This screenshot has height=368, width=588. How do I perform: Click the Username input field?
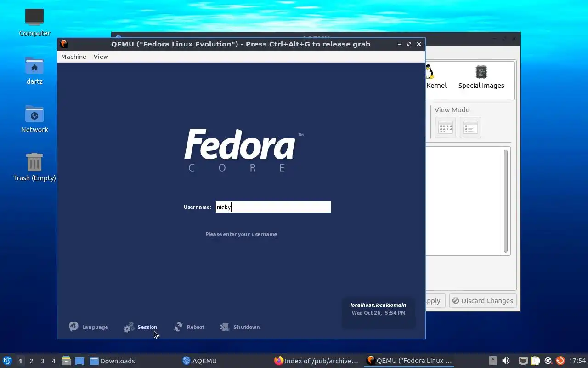pyautogui.click(x=273, y=207)
